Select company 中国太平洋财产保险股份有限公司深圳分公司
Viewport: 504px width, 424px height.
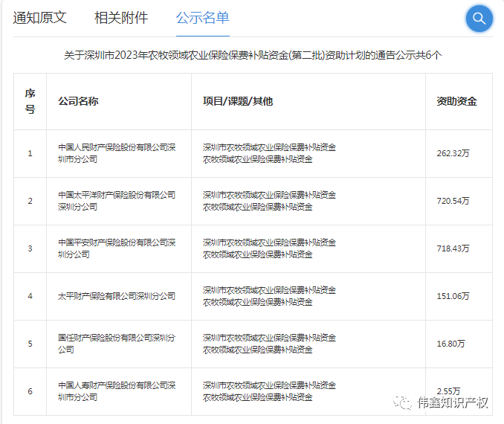pyautogui.click(x=117, y=201)
